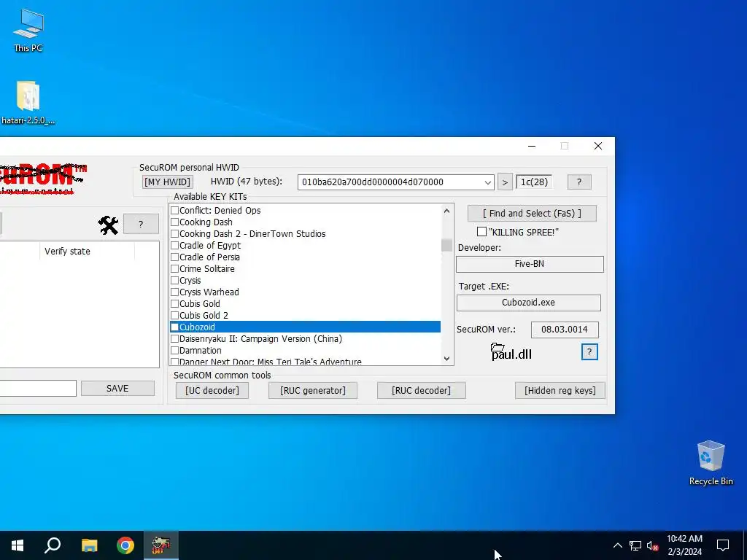Viewport: 747px width, 560px height.
Task: Click the Target .EXE field Cubozoid.exe
Action: click(x=529, y=303)
